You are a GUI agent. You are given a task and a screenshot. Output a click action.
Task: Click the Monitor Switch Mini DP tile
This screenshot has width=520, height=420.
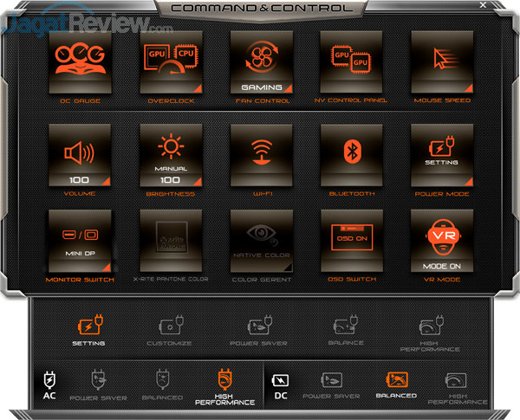coord(80,241)
